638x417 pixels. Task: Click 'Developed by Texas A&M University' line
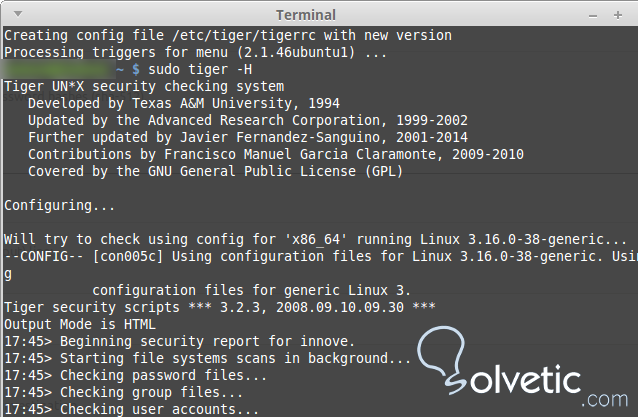183,104
